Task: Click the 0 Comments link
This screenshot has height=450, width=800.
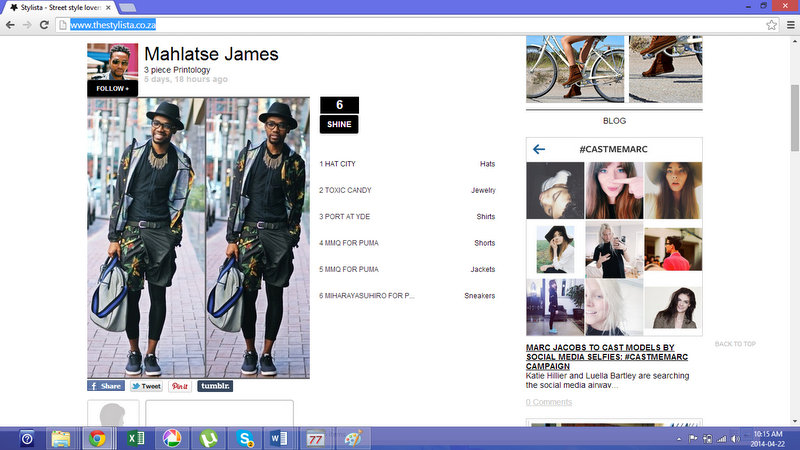Action: [549, 402]
